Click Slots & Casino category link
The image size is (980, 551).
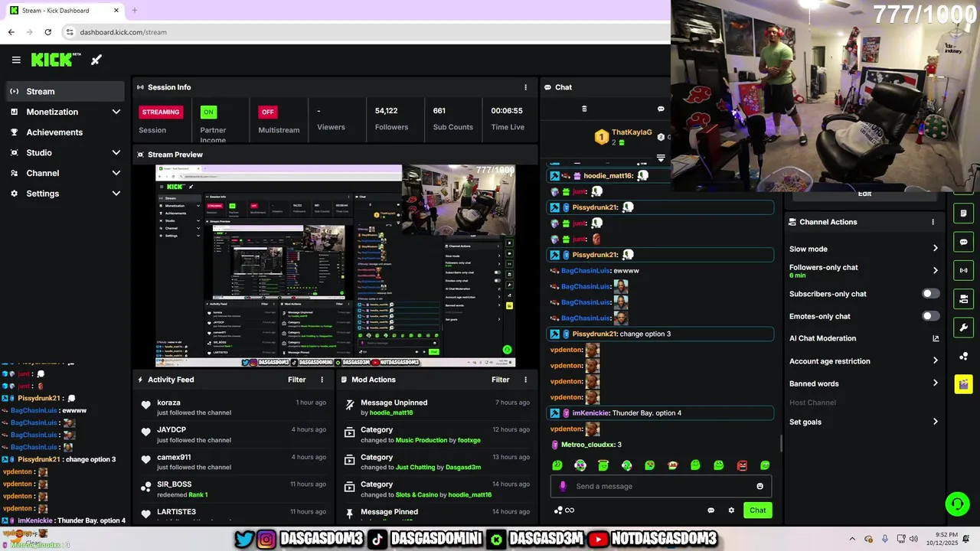click(416, 494)
